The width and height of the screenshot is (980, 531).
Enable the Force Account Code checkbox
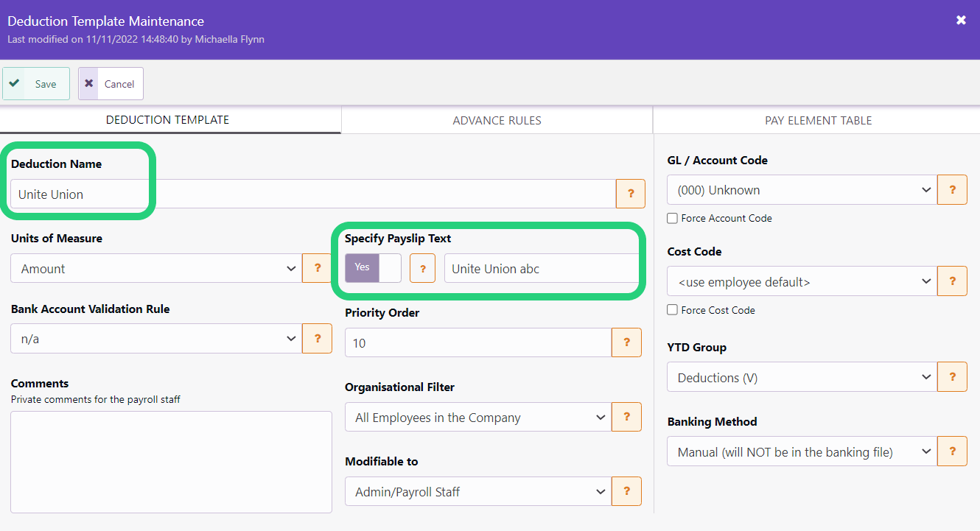click(x=672, y=218)
